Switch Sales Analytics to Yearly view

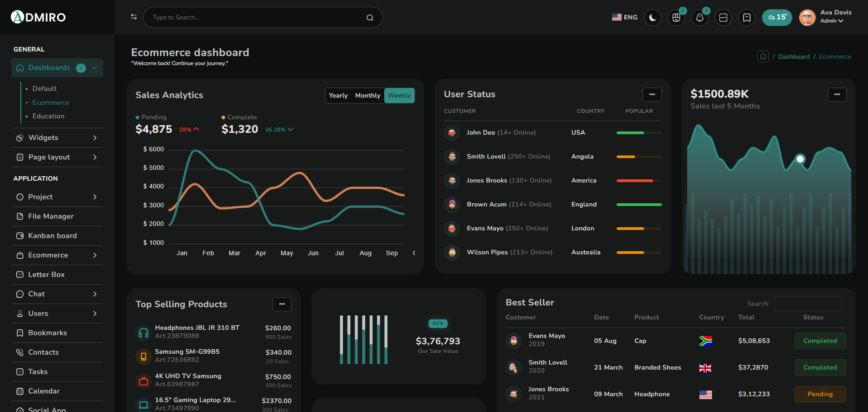click(x=338, y=95)
